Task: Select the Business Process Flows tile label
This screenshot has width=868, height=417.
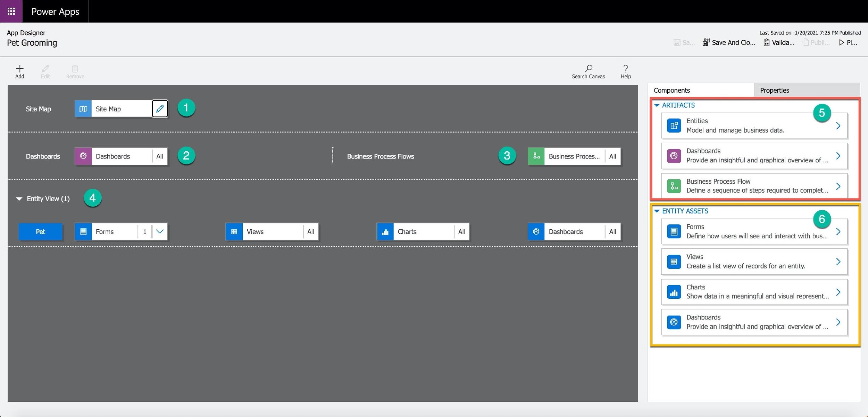Action: tap(574, 156)
